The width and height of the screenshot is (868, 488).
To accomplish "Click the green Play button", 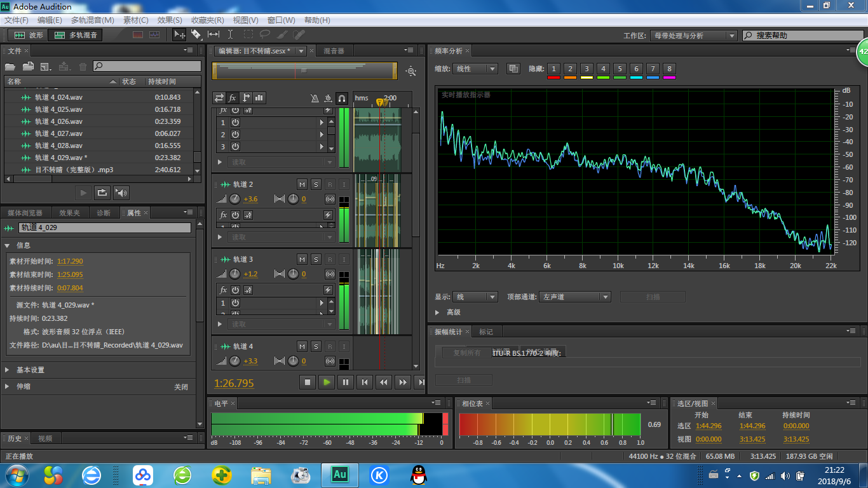I will click(x=327, y=382).
